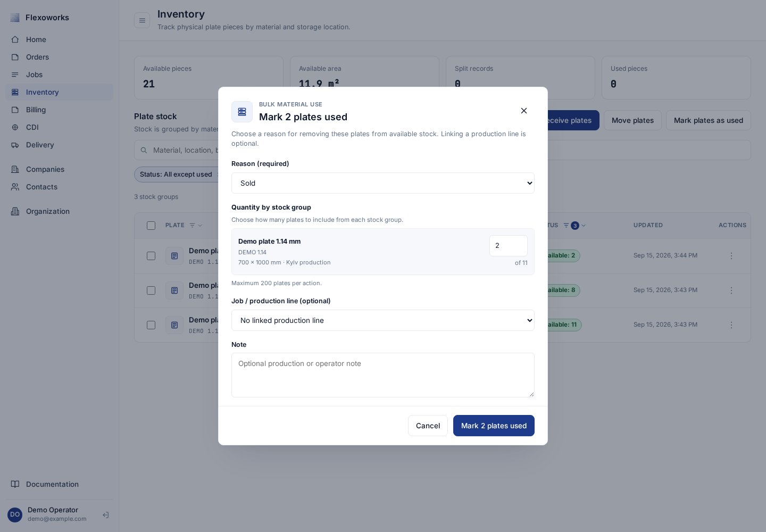
Task: Tick the checkbox for the third stock row
Action: point(151,325)
